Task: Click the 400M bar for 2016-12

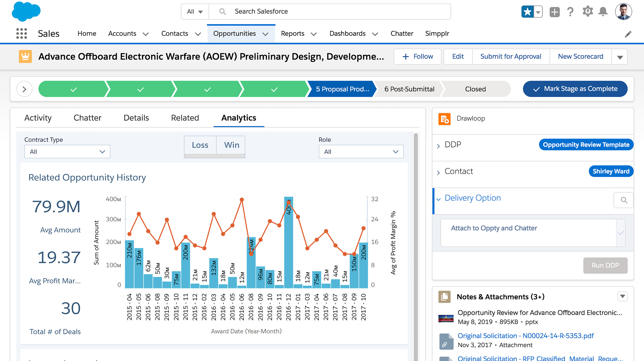Action: coord(289,242)
